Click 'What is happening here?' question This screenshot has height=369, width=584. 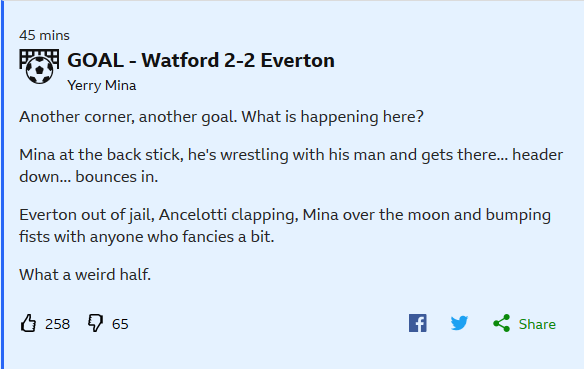pos(333,117)
